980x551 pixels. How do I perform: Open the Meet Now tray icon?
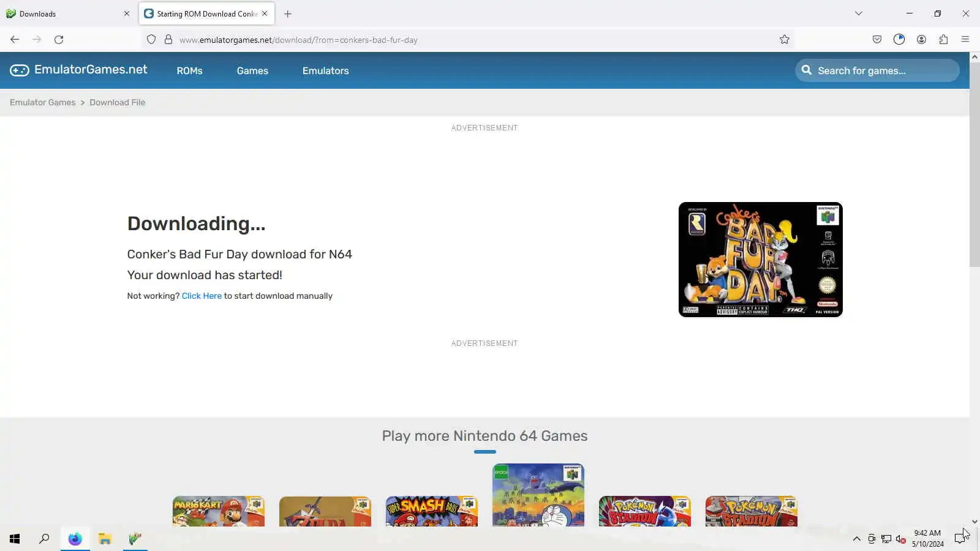tap(872, 539)
